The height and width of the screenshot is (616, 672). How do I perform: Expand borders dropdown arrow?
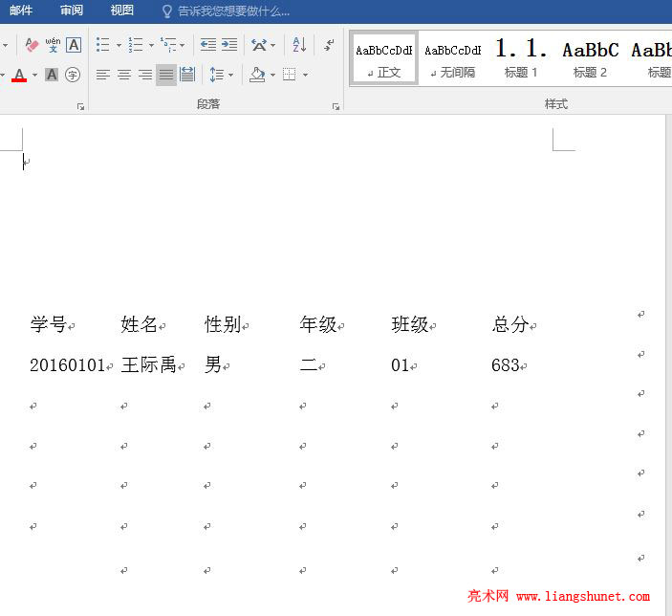(x=306, y=75)
